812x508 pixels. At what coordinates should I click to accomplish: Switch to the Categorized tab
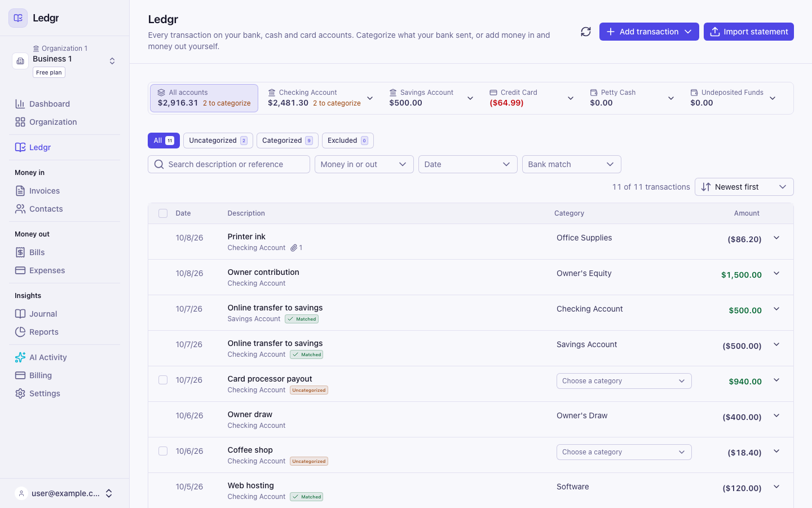pos(287,141)
